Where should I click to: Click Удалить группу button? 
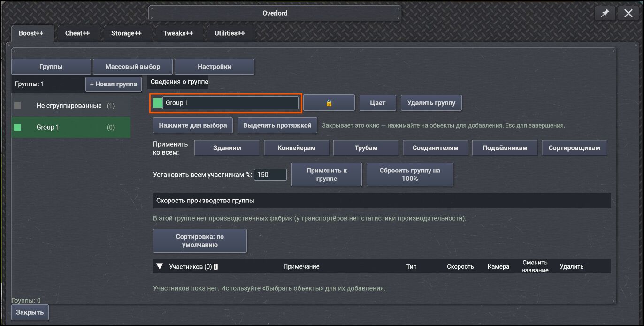pyautogui.click(x=431, y=103)
